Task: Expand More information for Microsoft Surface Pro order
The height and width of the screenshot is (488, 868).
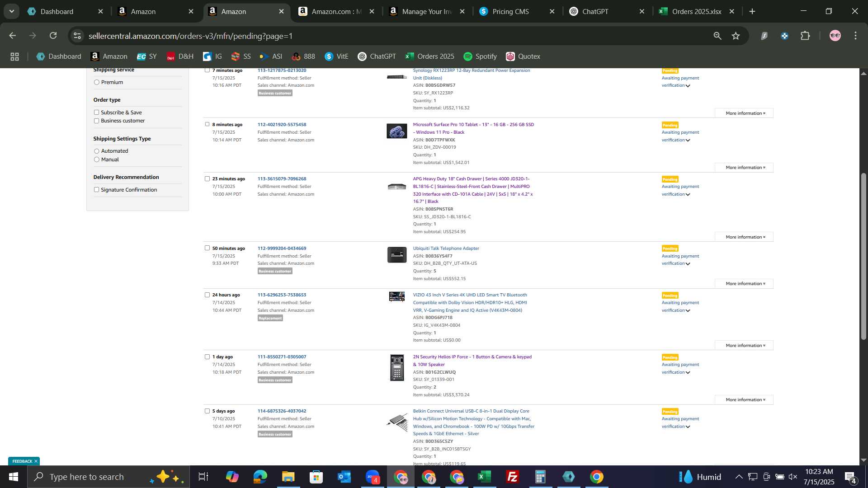Action: (744, 168)
